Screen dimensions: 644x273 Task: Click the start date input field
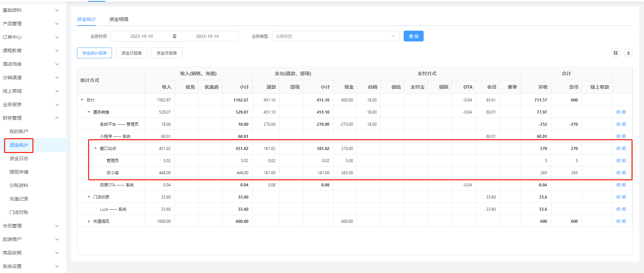point(141,36)
